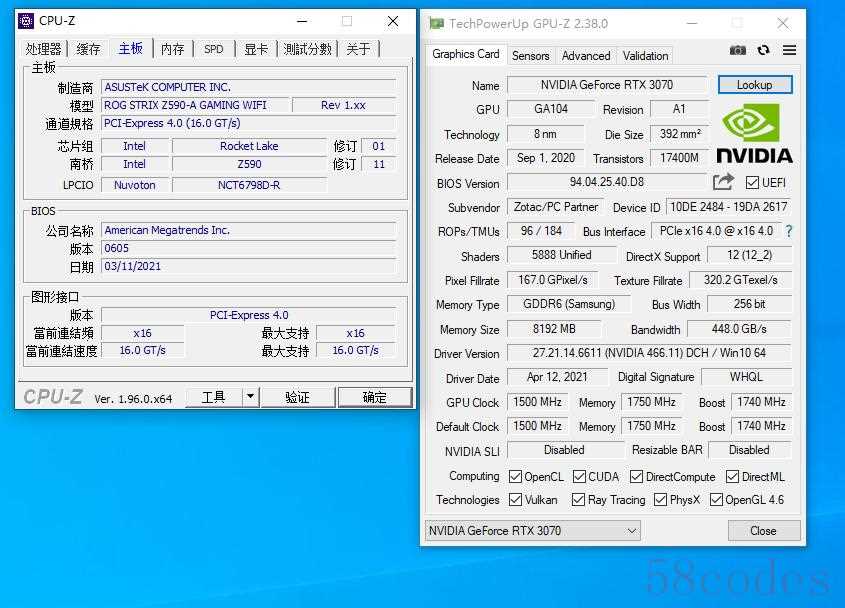Click the Rocket Lake chipset value
The image size is (845, 608).
point(249,146)
